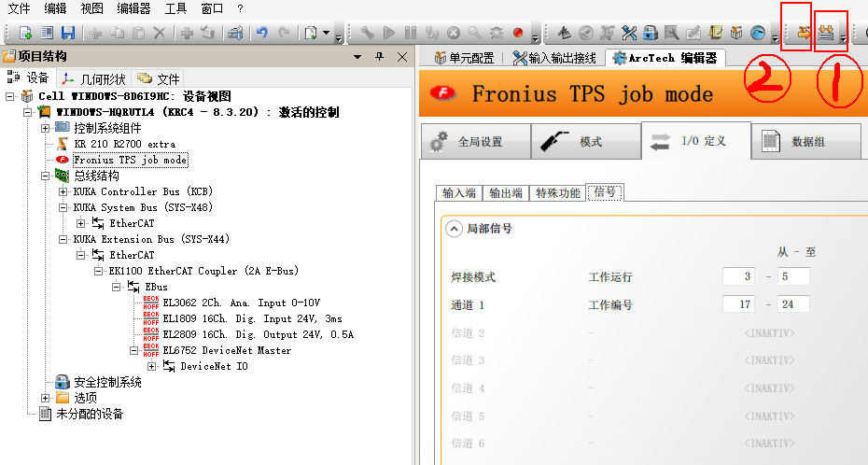
Task: Expand the 控制系统组件 node
Action: point(46,129)
